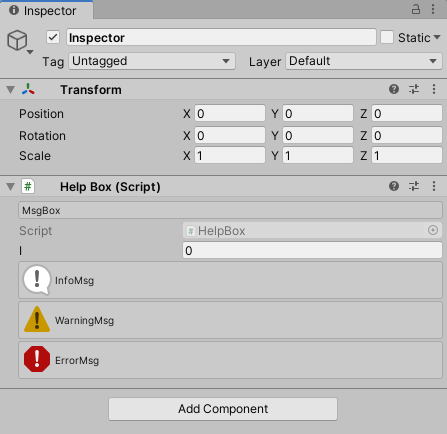Click the Position X input field
Viewport: 447px width, 434px height.
230,114
